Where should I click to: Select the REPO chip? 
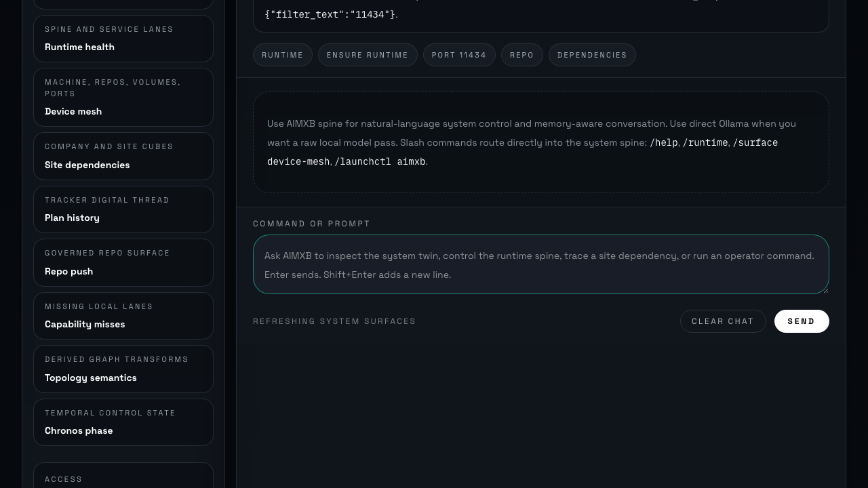(x=521, y=55)
